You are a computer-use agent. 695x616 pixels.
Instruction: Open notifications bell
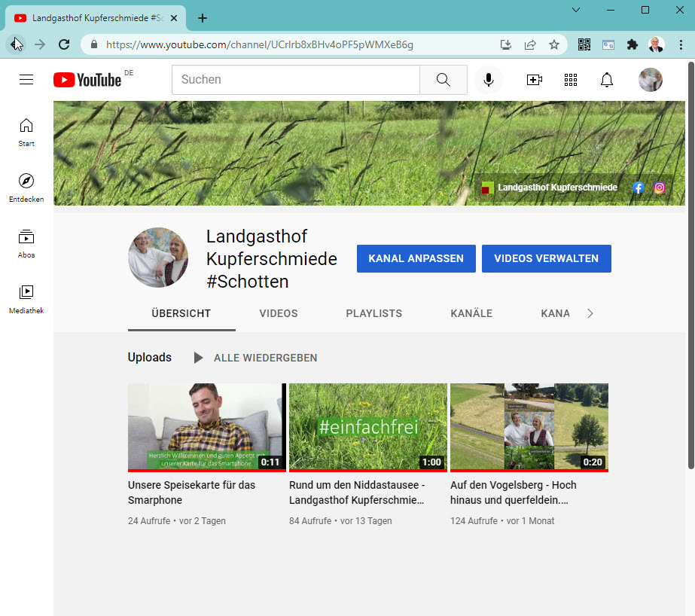click(606, 80)
